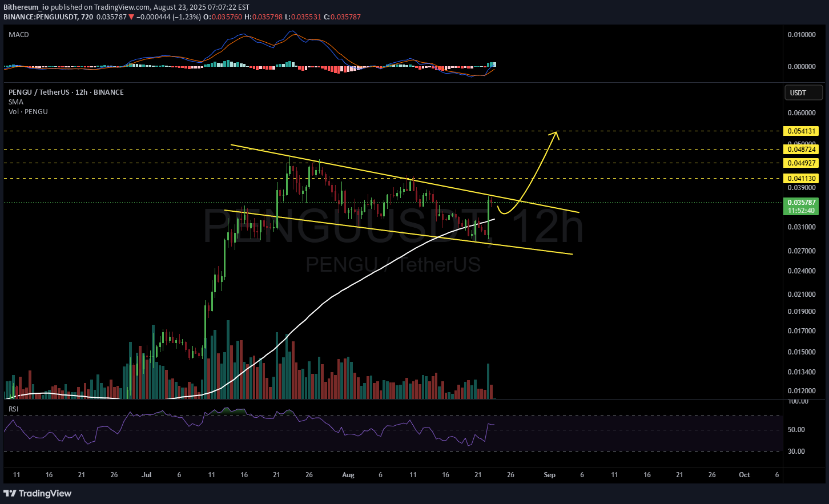Click the RSI indicator label

point(14,409)
